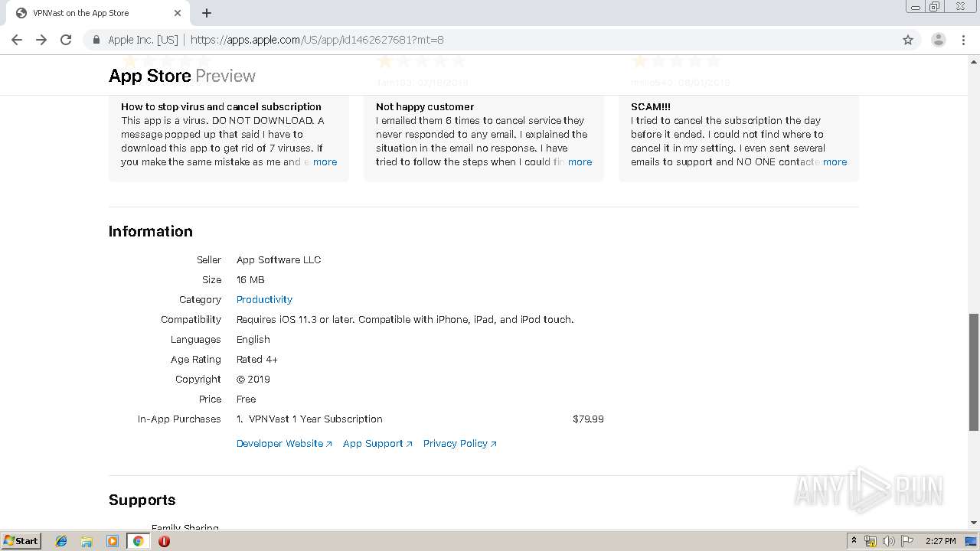Click the Information section heading
Viewport: 980px width, 551px height.
pos(151,231)
